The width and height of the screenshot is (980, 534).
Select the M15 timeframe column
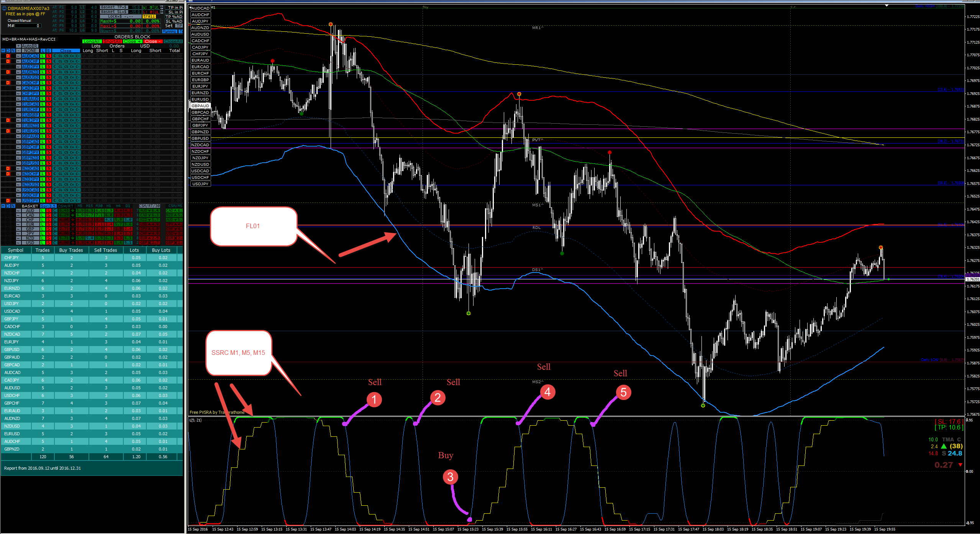89,206
